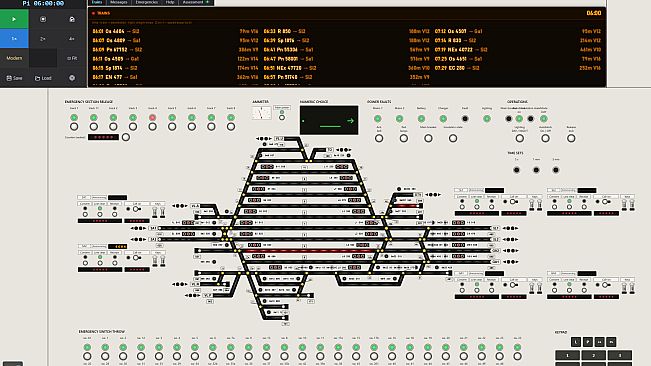Select the EN 477 train row
Viewport: 651px width, 366px height.
[x=175, y=77]
